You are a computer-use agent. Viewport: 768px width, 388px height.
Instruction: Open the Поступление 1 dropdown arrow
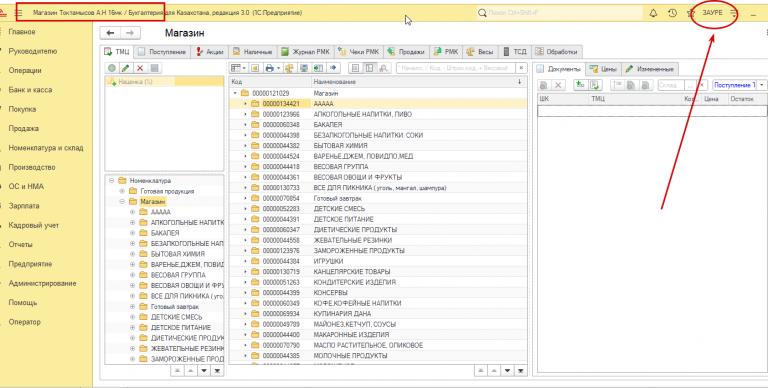[762, 85]
